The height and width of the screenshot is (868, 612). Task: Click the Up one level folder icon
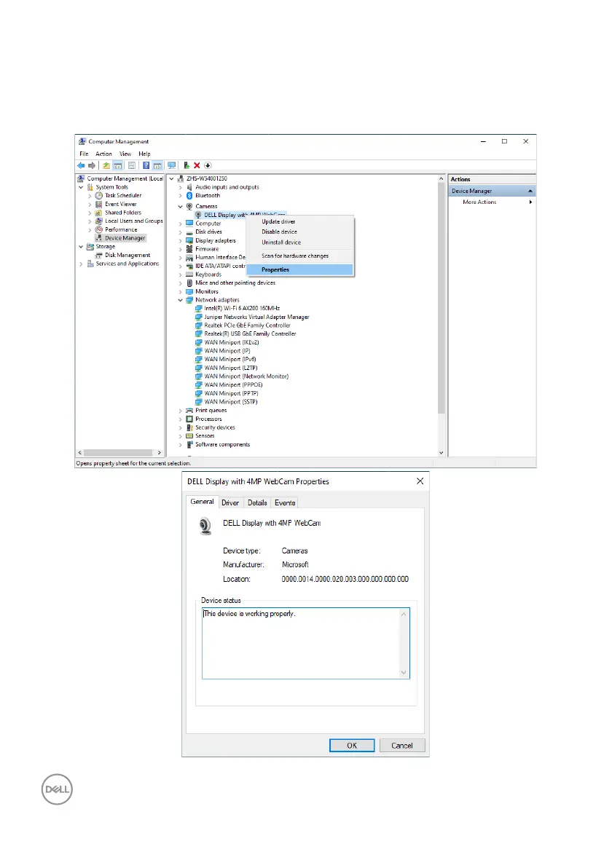106,165
